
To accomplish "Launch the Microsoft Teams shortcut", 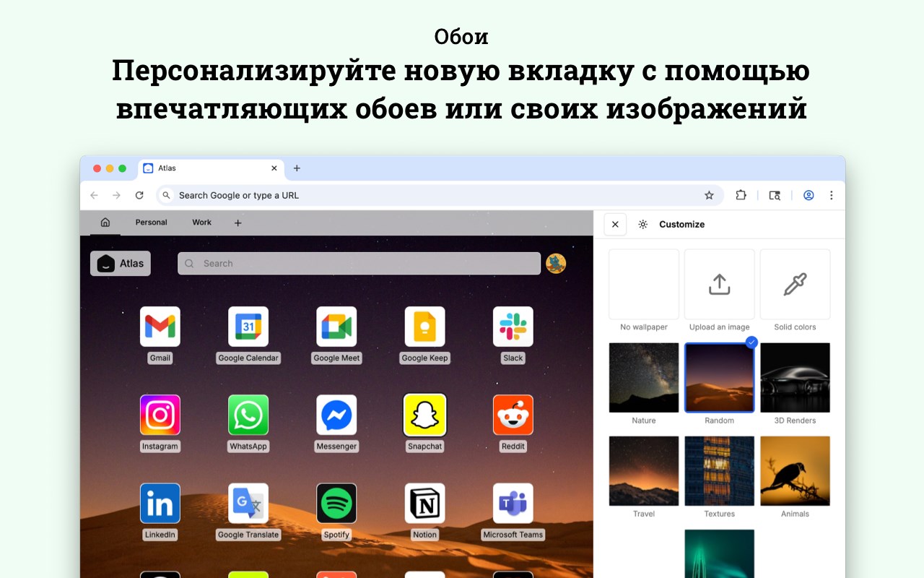I will [x=513, y=503].
